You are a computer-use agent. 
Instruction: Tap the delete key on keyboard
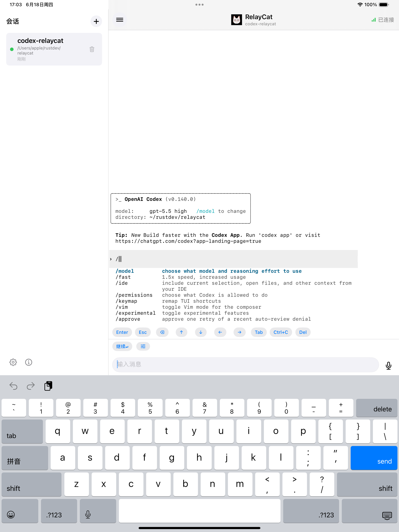(x=377, y=408)
